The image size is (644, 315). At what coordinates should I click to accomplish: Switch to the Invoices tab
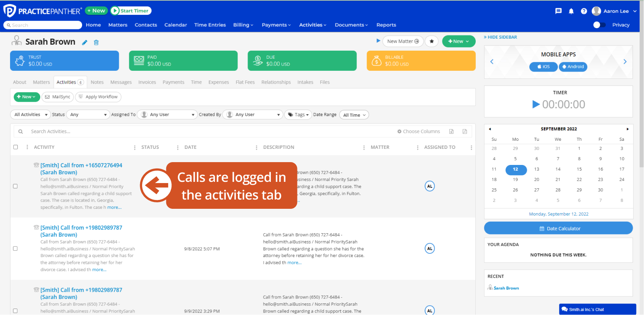pyautogui.click(x=147, y=82)
